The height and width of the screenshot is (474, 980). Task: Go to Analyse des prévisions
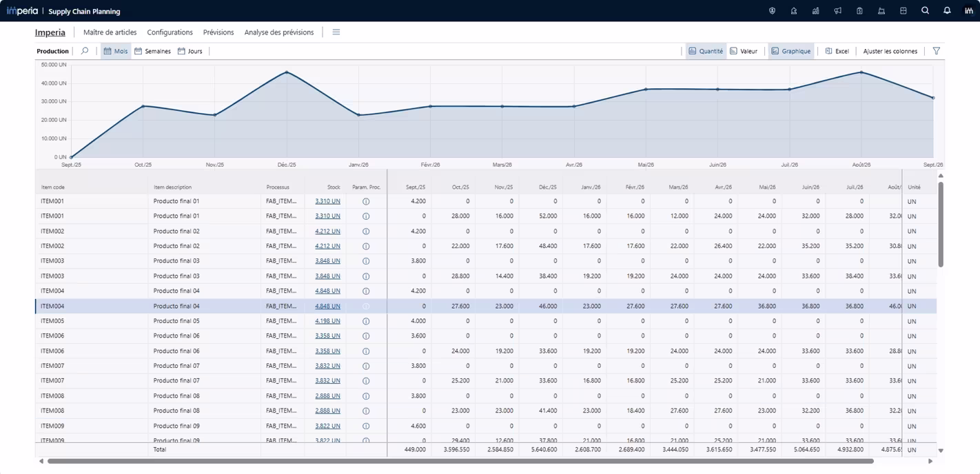(278, 32)
